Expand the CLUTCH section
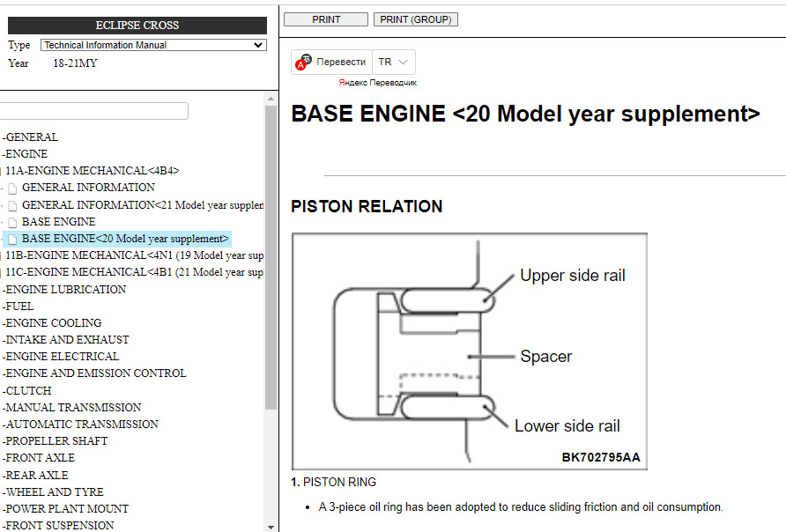Viewport: 786px width, 532px height. pos(27,391)
